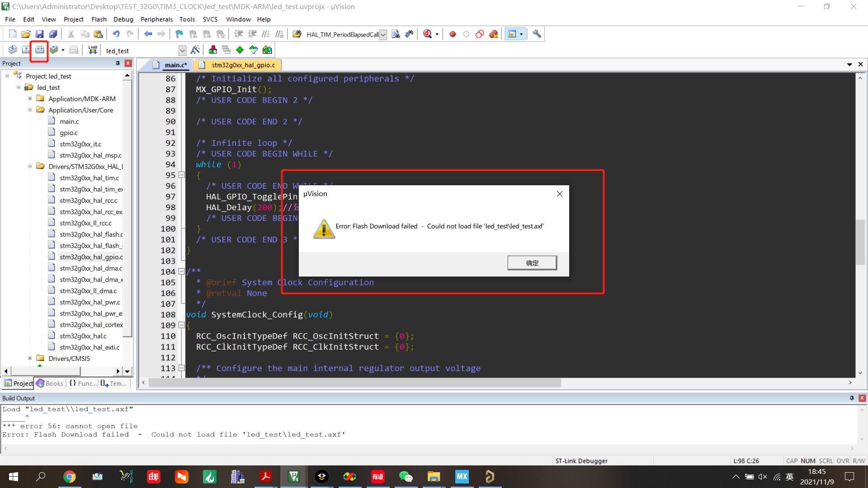Pin the Build Output panel
This screenshot has height=488, width=868.
point(852,398)
